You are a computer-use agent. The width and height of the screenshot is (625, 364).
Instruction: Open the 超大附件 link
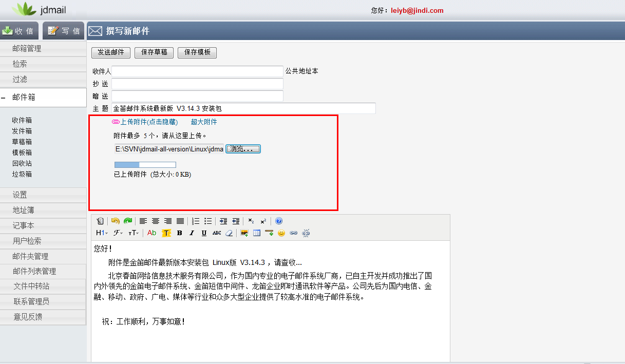(x=204, y=122)
